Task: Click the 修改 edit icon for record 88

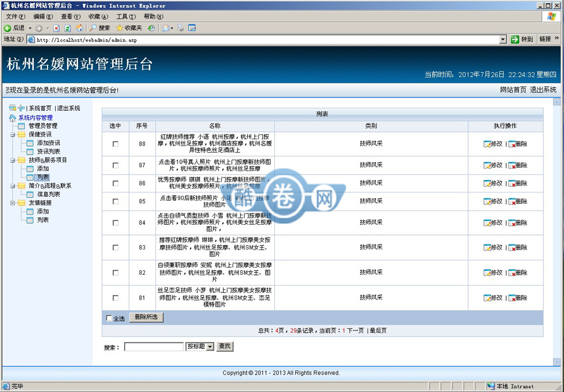Action: click(492, 144)
